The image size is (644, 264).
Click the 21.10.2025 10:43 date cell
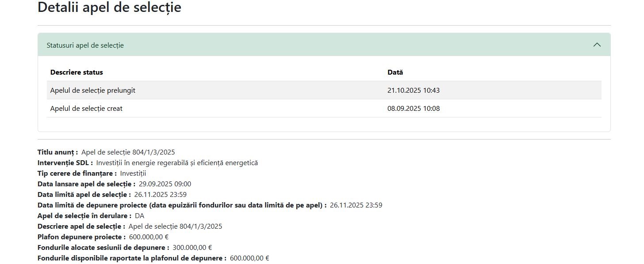(x=413, y=91)
